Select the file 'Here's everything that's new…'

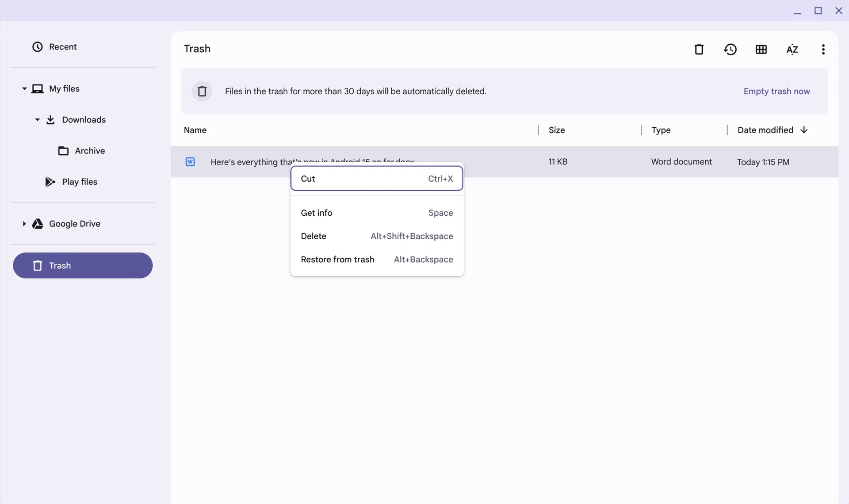pyautogui.click(x=505, y=162)
